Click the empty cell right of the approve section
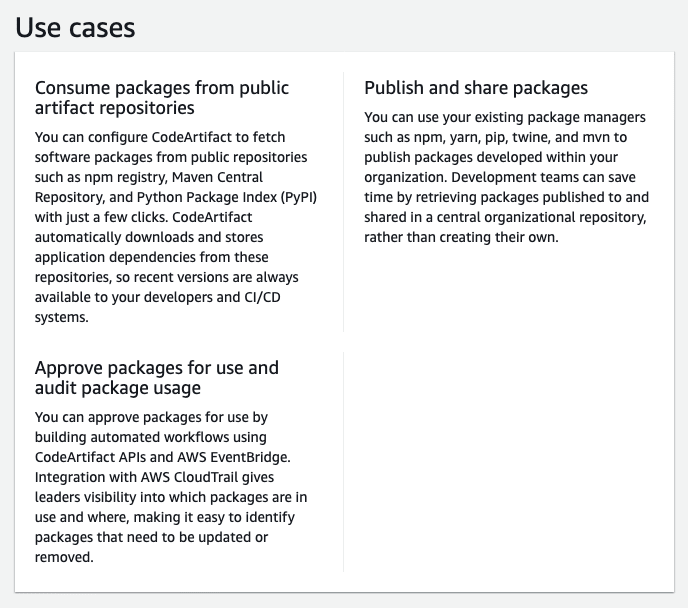The image size is (688, 608). pos(508,460)
